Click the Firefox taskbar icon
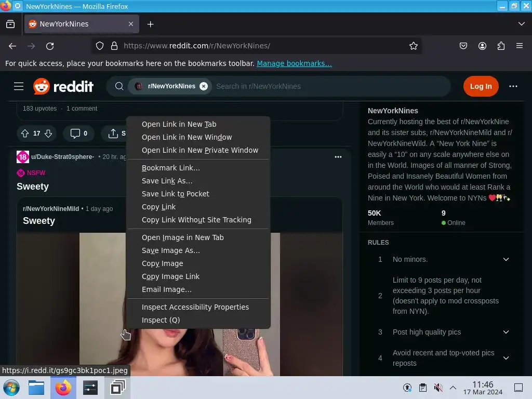This screenshot has width=532, height=399. [x=63, y=388]
